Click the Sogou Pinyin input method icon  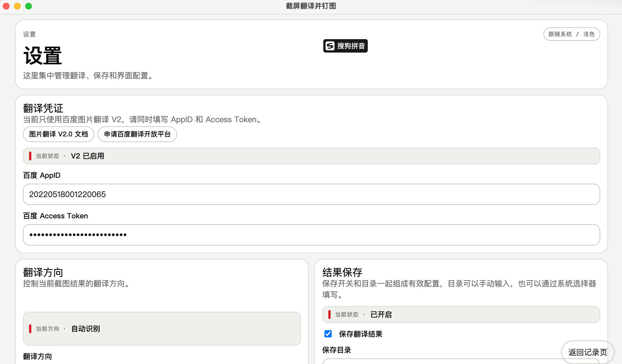pyautogui.click(x=330, y=46)
